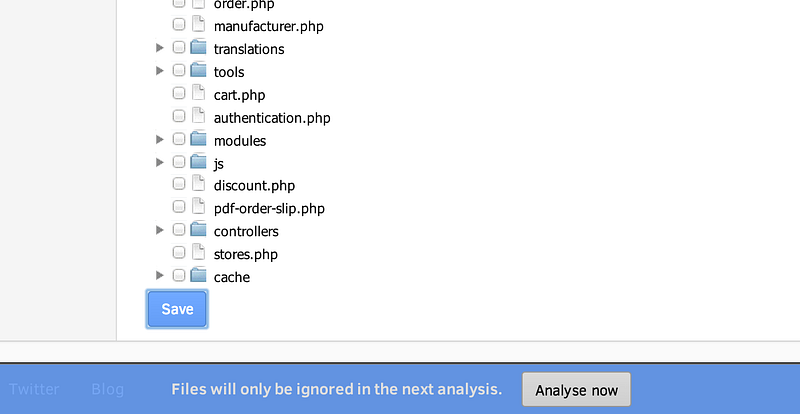This screenshot has width=800, height=414.
Task: Click the stores.php file icon
Action: click(198, 252)
